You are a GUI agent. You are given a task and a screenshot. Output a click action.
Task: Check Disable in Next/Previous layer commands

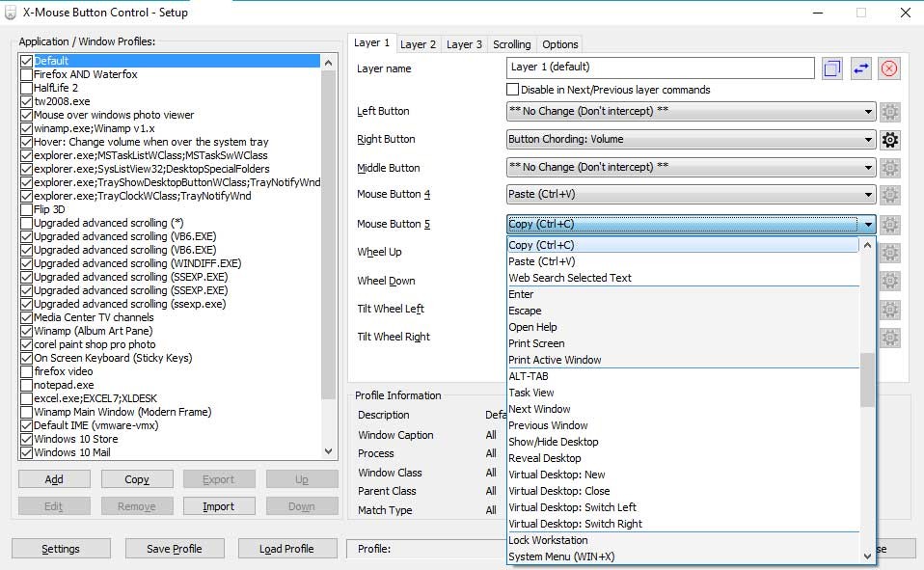[x=513, y=90]
